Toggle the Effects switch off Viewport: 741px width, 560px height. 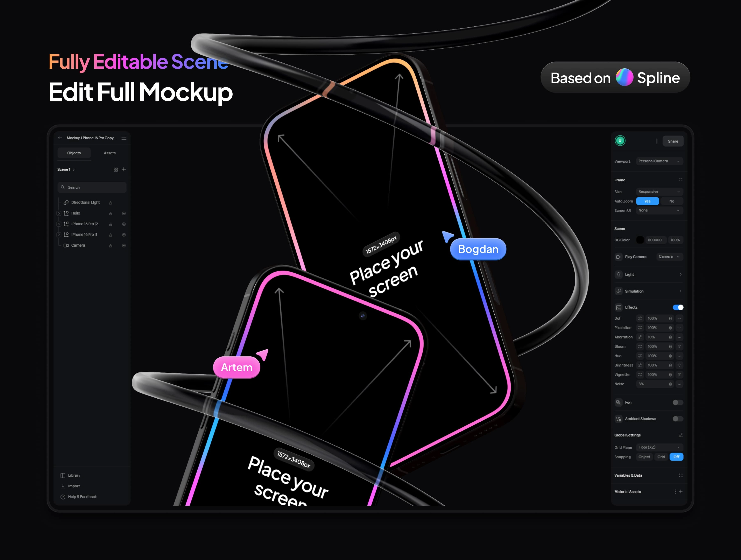click(678, 307)
